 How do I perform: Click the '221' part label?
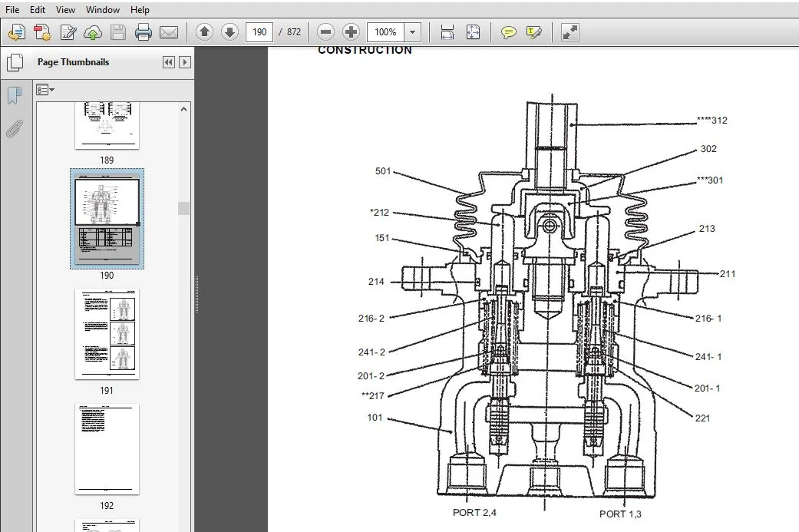(702, 418)
